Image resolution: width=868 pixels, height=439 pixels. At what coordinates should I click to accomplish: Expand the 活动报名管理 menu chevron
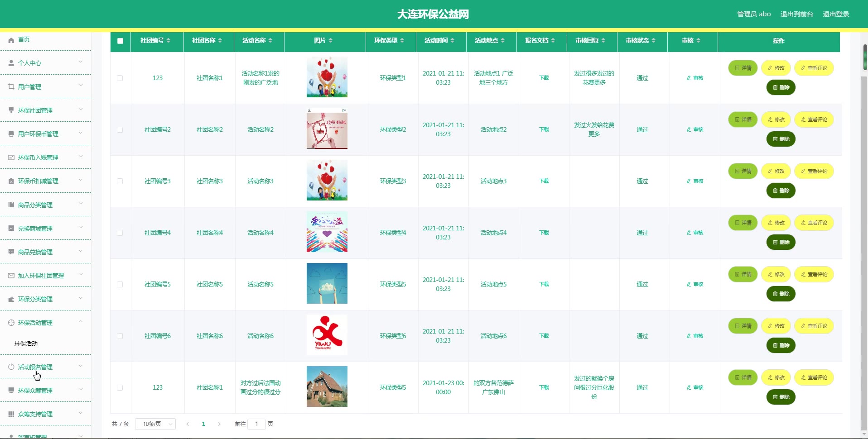point(81,366)
